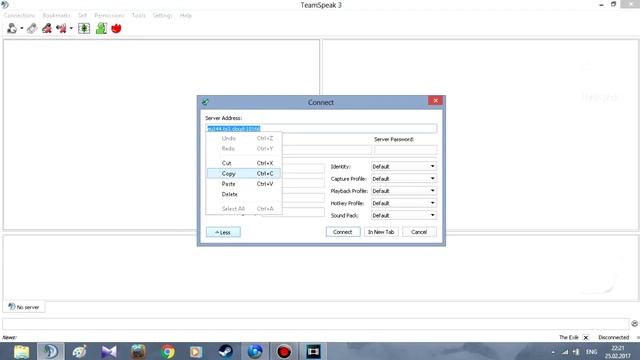
Task: Open the Hotkey Profile dropdown
Action: pos(403,203)
